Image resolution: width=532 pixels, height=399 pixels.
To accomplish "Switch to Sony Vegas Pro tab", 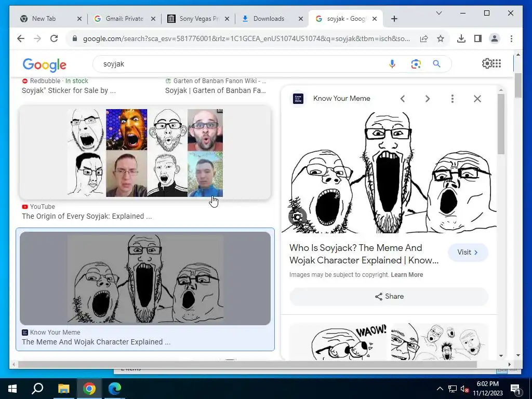I will coord(199,19).
